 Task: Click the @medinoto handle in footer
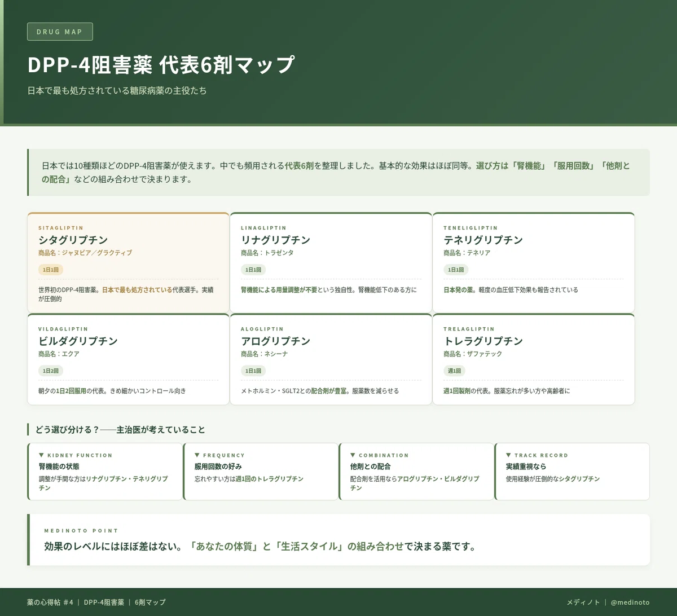[x=630, y=602]
